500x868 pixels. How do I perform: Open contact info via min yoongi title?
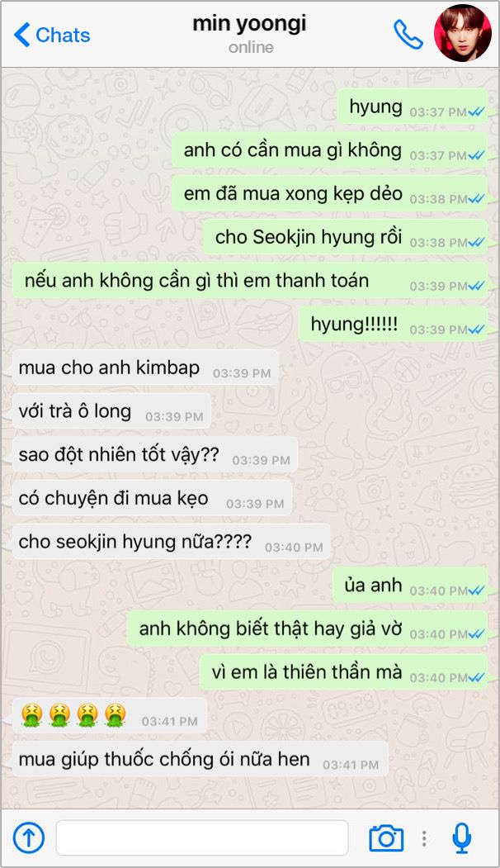click(249, 24)
